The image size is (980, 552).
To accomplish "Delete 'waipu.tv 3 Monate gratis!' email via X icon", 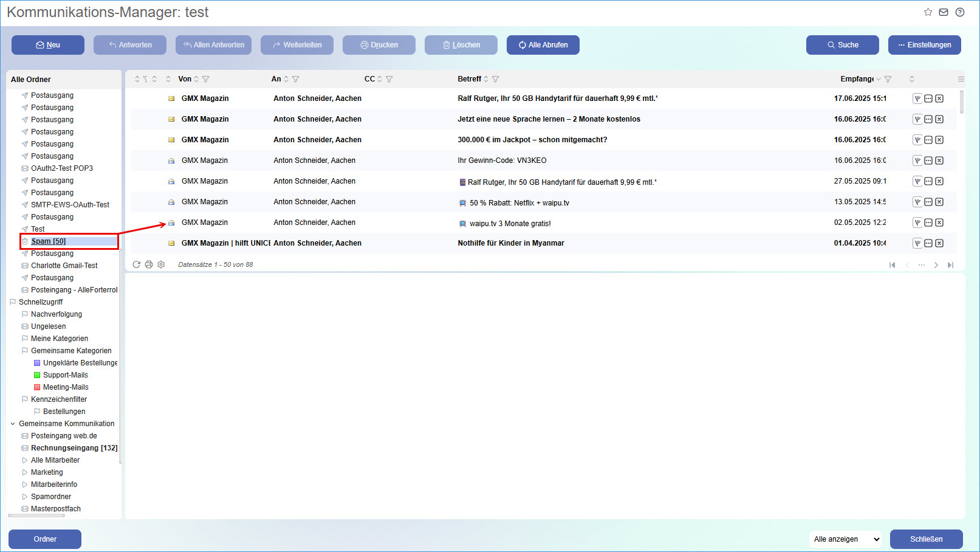I will click(x=939, y=223).
